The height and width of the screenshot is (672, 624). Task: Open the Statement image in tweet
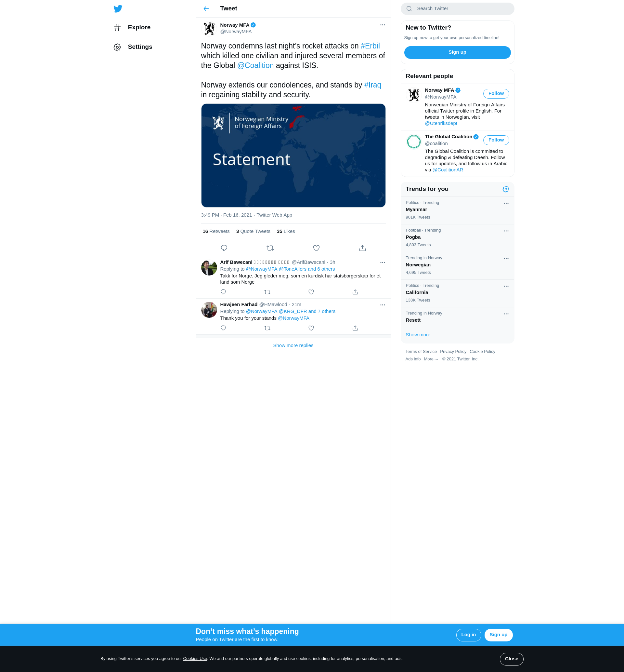[293, 155]
